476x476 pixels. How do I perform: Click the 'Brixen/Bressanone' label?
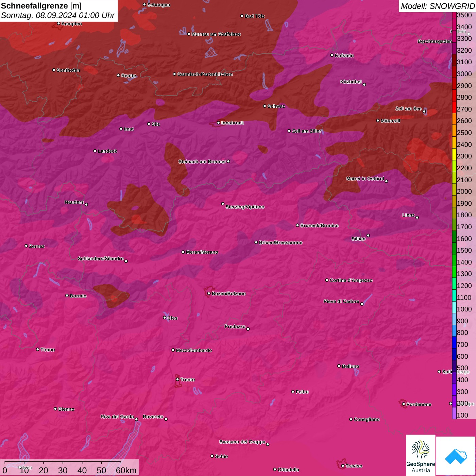coord(281,242)
